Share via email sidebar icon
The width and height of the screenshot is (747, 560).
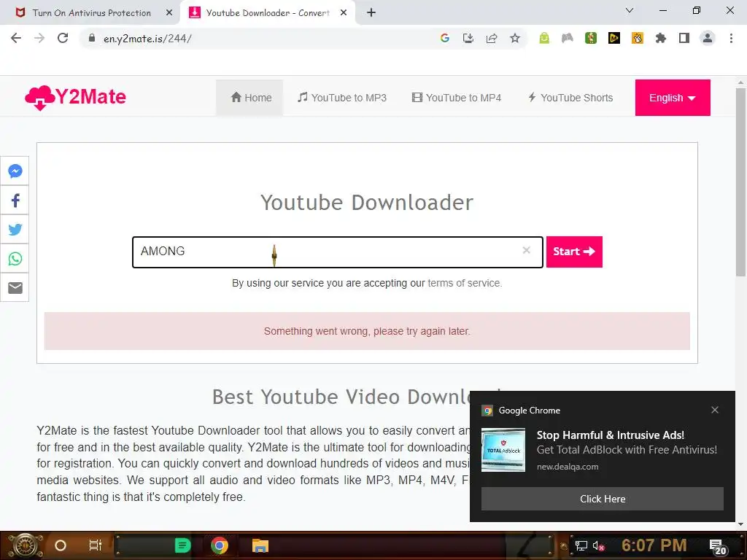pyautogui.click(x=15, y=287)
